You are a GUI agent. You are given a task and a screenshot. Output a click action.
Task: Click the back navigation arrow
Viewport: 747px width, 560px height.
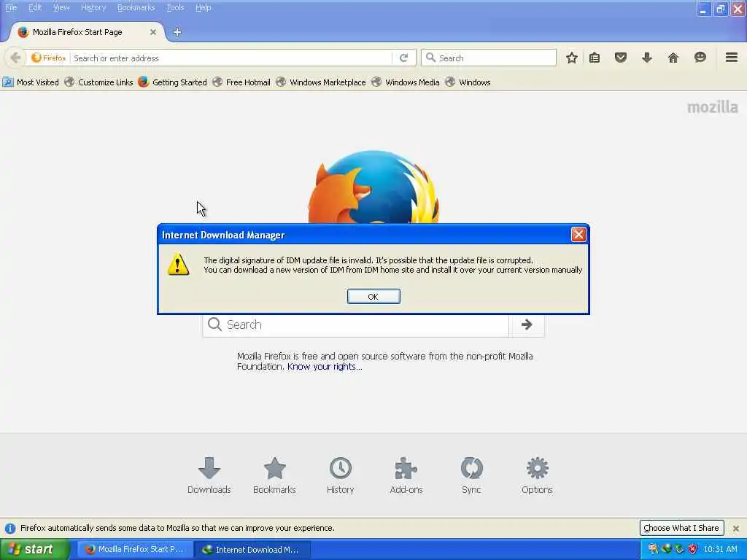[15, 58]
